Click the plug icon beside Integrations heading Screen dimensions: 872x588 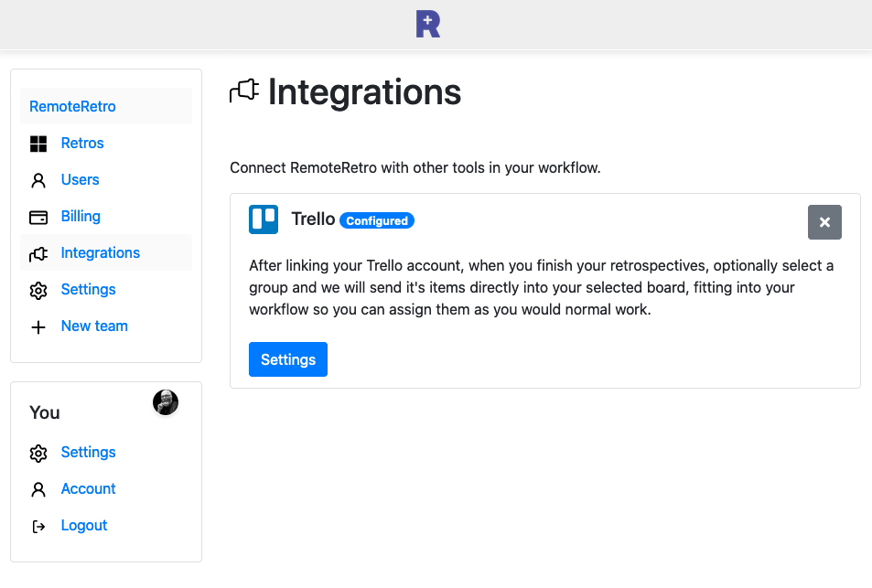(244, 91)
